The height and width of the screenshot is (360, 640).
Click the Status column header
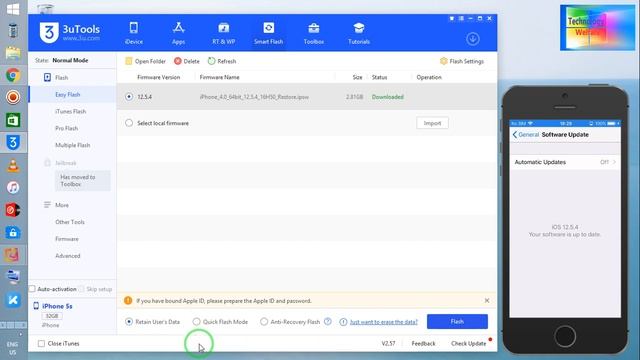click(x=379, y=77)
